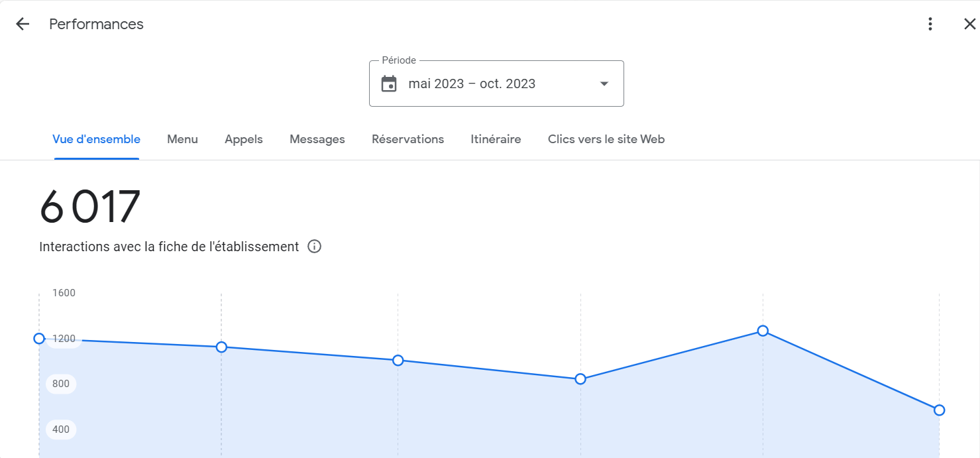Switch to the Itinéraire tab
980x458 pixels.
(x=496, y=139)
